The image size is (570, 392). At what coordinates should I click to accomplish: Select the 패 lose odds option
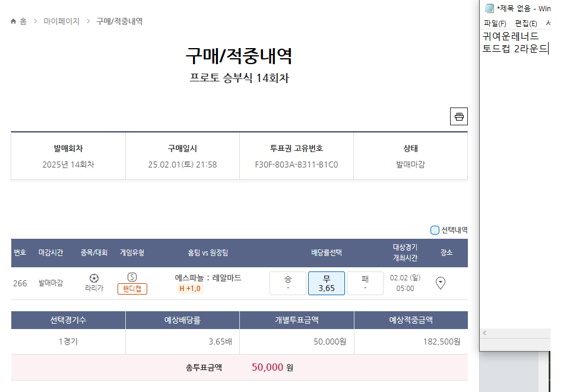click(365, 283)
